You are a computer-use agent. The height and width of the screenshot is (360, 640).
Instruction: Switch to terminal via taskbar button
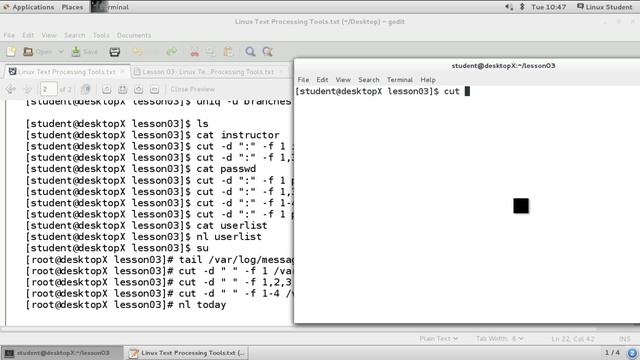[x=62, y=353]
